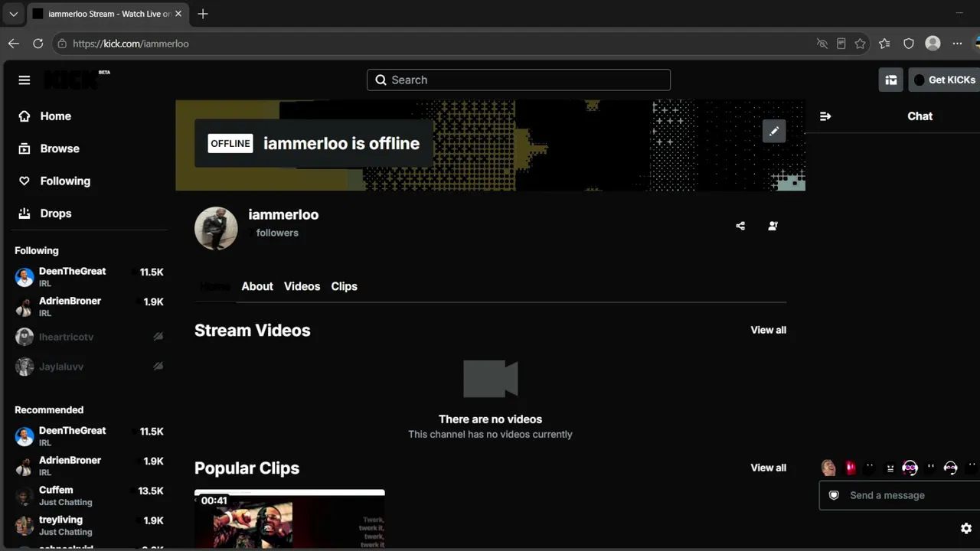Open browser settings and more menu
Viewport: 980px width, 551px height.
(x=957, y=44)
